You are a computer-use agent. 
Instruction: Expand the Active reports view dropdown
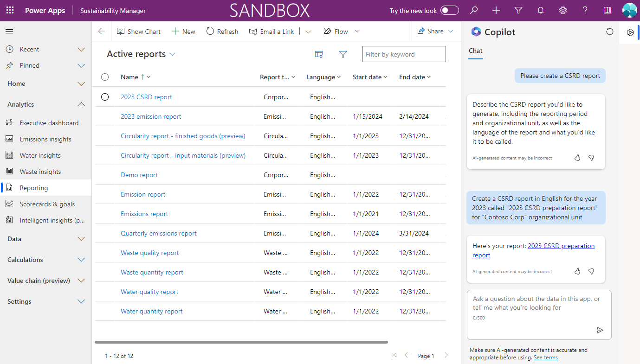pos(172,54)
